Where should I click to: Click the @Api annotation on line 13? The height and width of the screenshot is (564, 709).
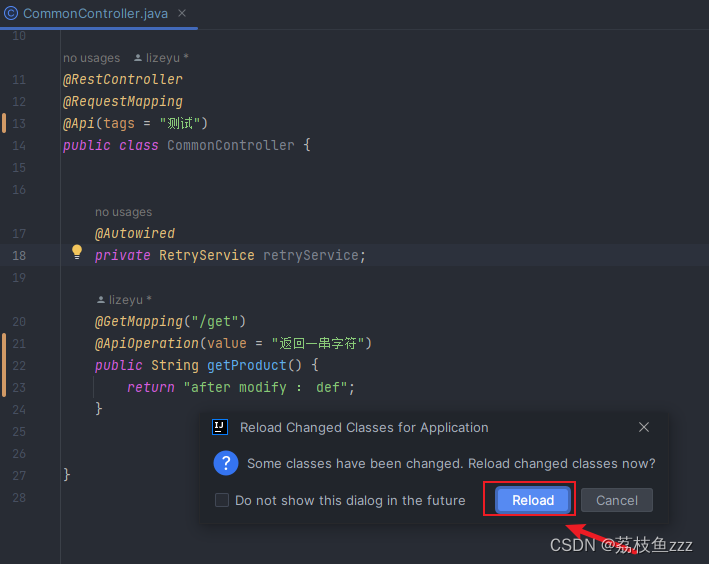[79, 123]
